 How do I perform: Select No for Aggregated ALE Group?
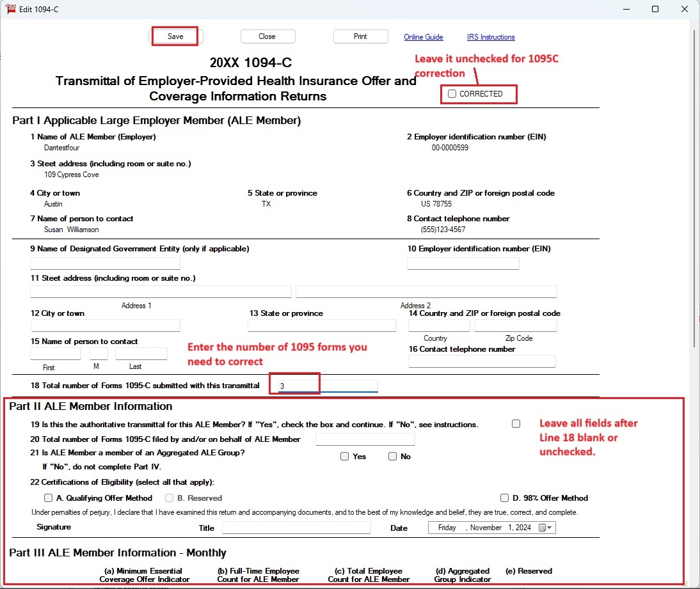393,457
